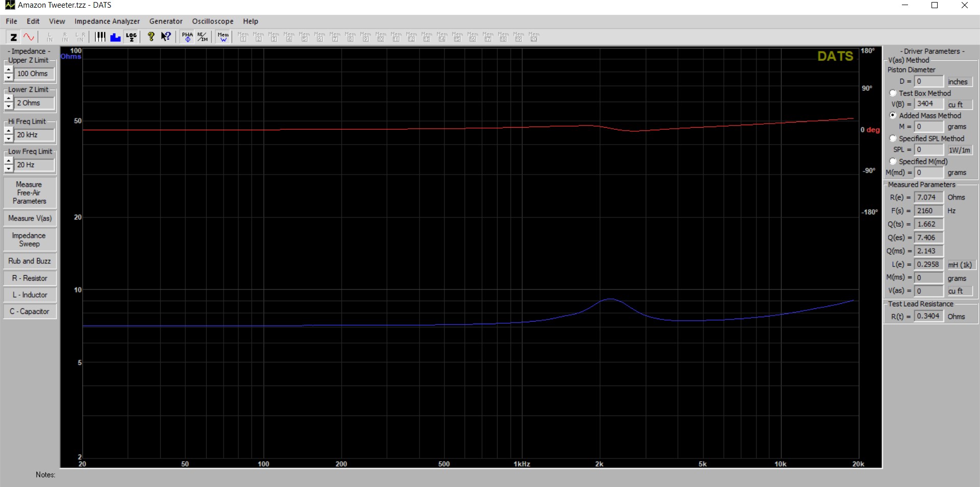Click the R(t) test lead resistance field

[x=928, y=316]
